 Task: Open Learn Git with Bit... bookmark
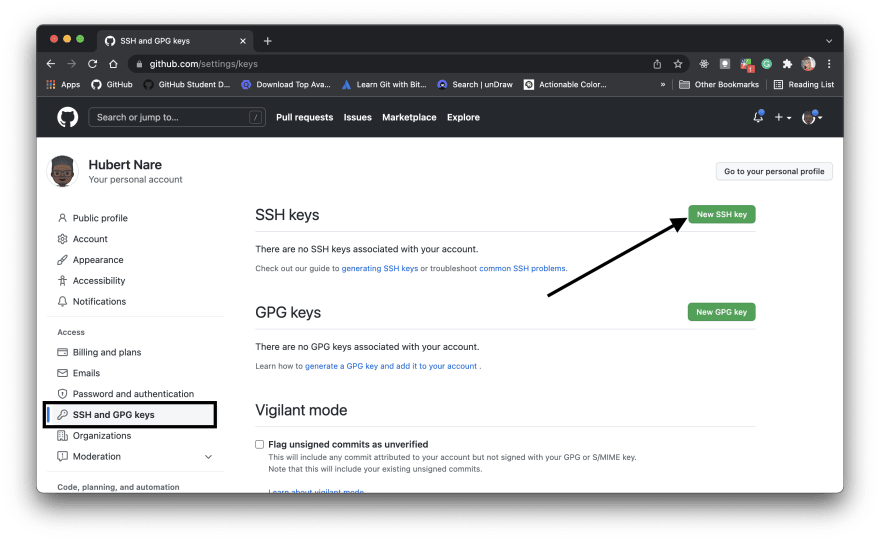(384, 84)
